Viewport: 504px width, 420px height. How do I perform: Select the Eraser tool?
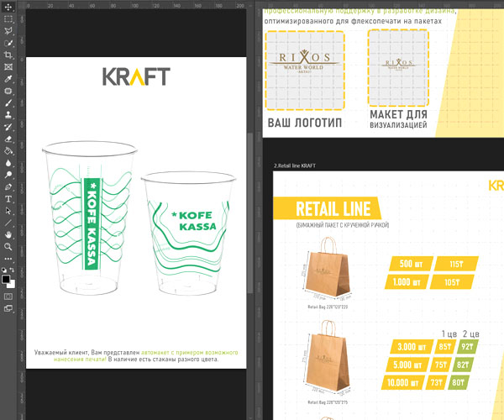click(x=8, y=139)
